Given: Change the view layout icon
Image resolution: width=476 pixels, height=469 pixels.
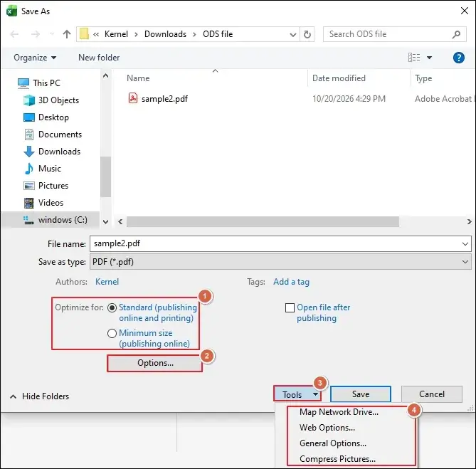Looking at the screenshot, I should (x=414, y=57).
